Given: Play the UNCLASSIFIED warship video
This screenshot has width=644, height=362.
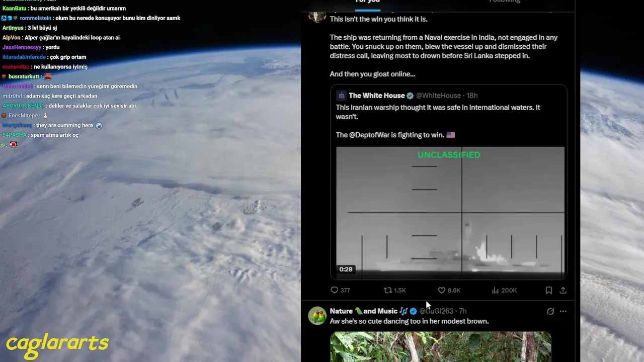Looking at the screenshot, I should click(x=450, y=212).
